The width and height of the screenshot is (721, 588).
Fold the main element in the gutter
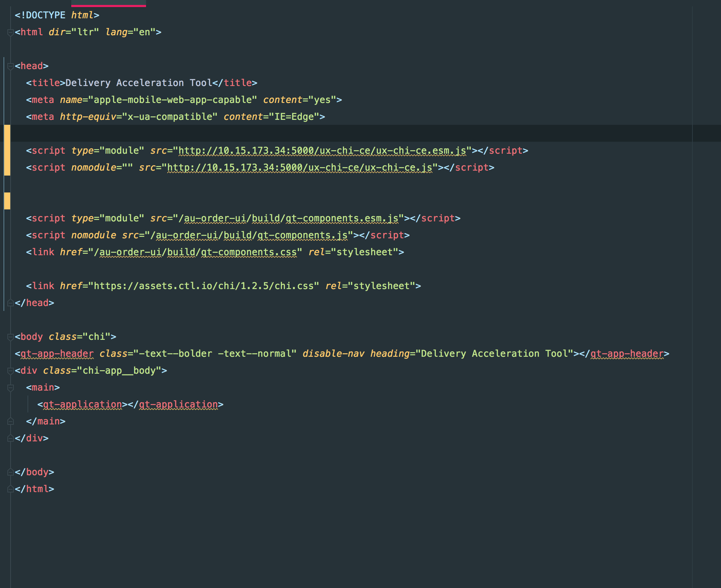pyautogui.click(x=10, y=387)
